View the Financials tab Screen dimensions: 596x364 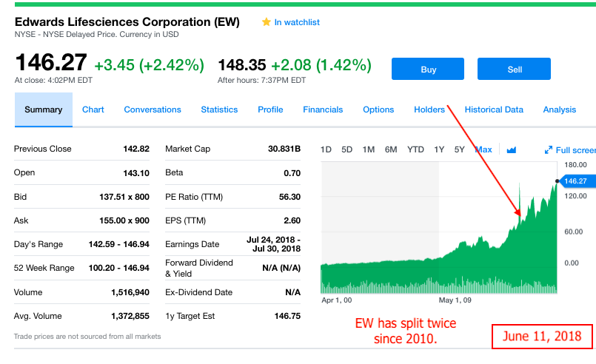tap(323, 109)
